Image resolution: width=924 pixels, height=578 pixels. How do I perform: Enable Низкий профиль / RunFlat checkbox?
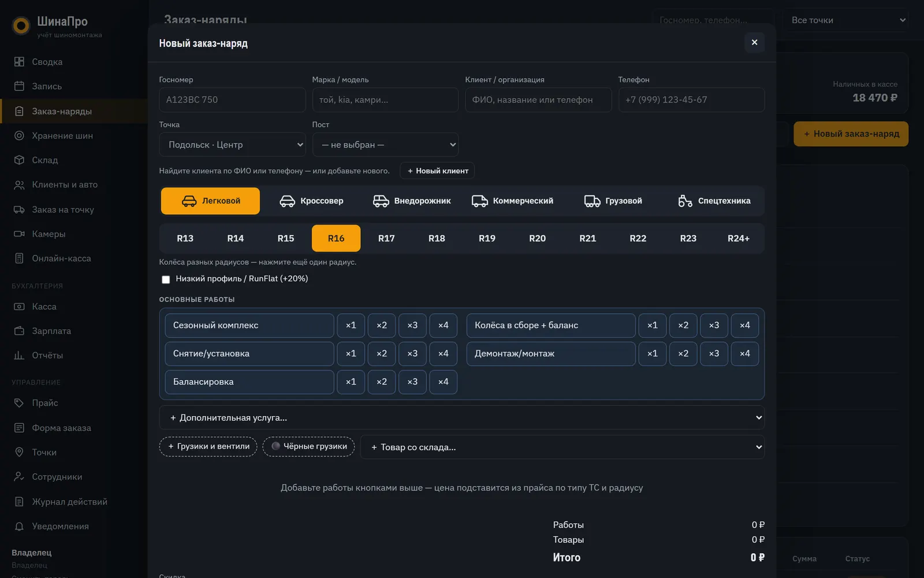coord(166,279)
